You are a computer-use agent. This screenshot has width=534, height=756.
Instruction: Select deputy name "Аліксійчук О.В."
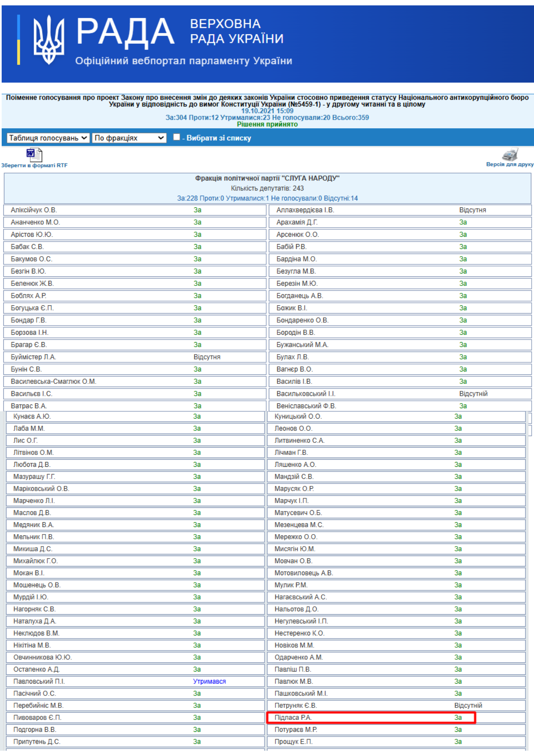pos(34,210)
